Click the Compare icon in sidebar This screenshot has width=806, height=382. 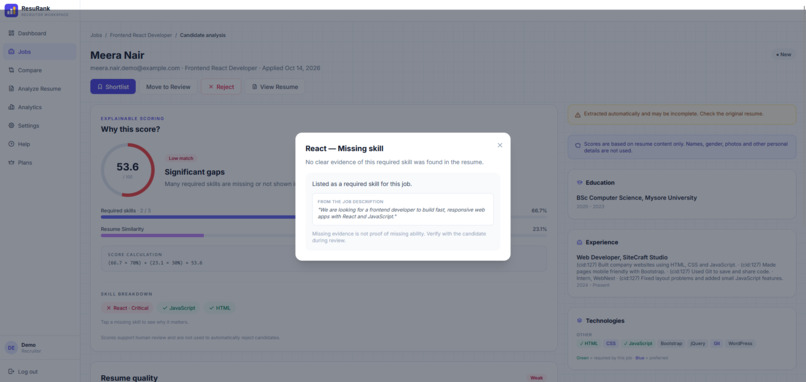11,70
